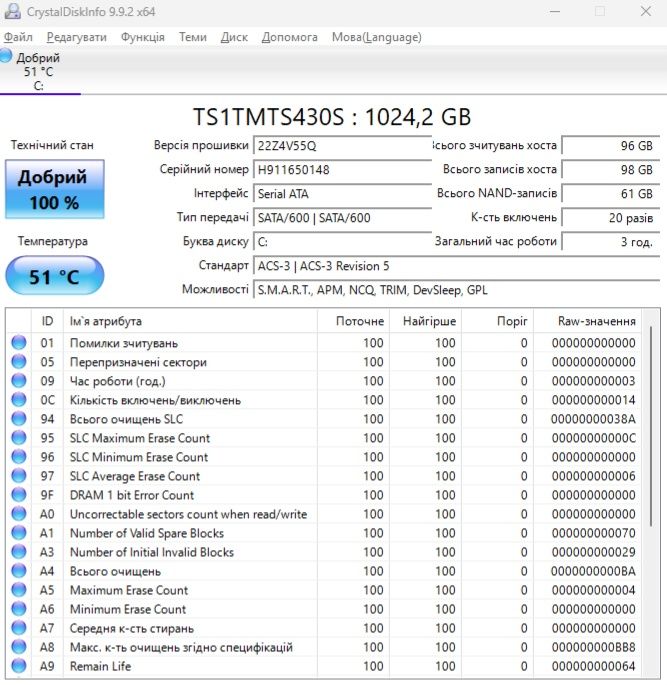Click status icon for attribute 09 Час роботи
This screenshot has width=667, height=685.
tap(19, 381)
